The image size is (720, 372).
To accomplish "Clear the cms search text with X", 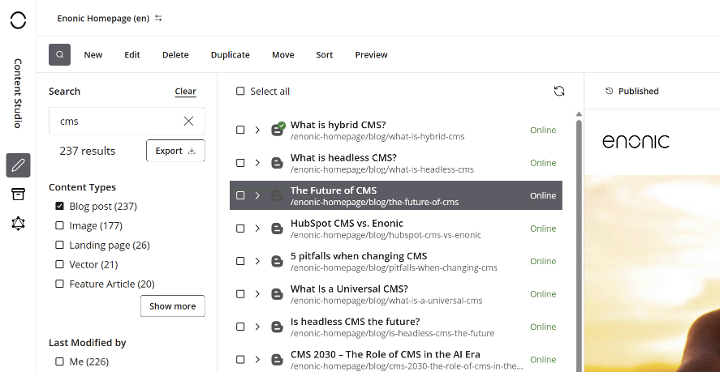I will (188, 121).
